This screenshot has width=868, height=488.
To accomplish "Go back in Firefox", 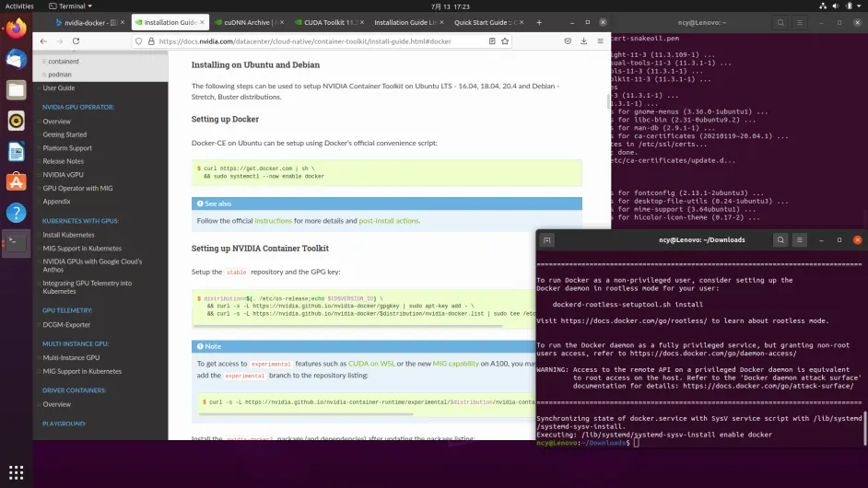I will [x=43, y=41].
